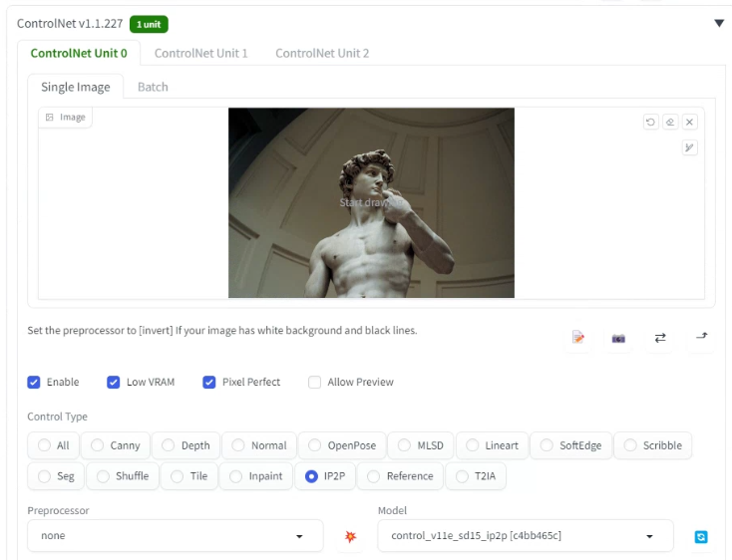Open the Preprocessor dropdown showing none

tap(176, 536)
